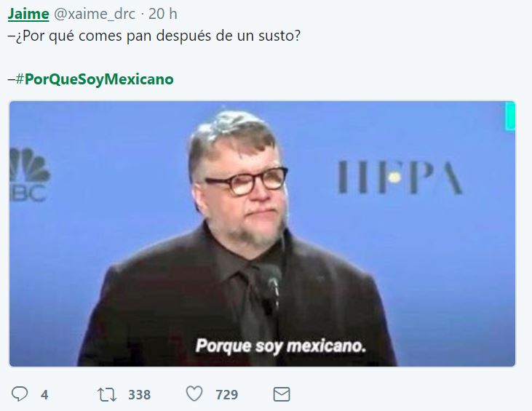
Task: Click the reply count 4
Action: [x=44, y=395]
